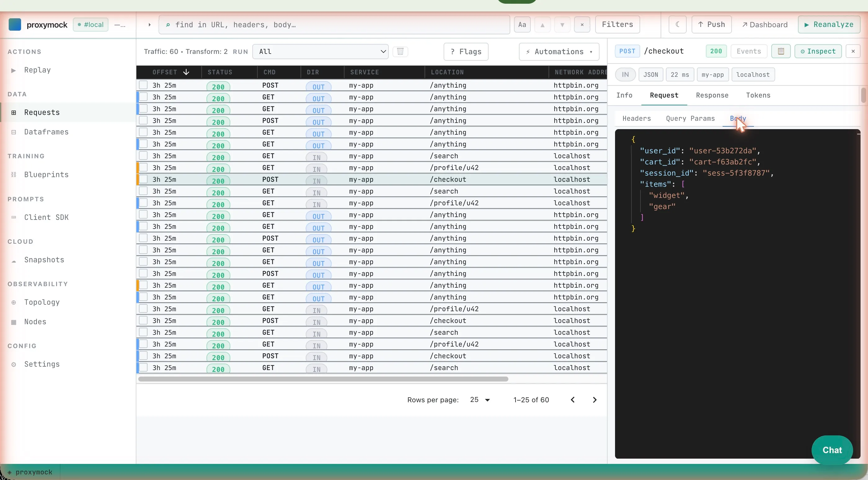Open the Flags button
This screenshot has height=480, width=868.
466,51
